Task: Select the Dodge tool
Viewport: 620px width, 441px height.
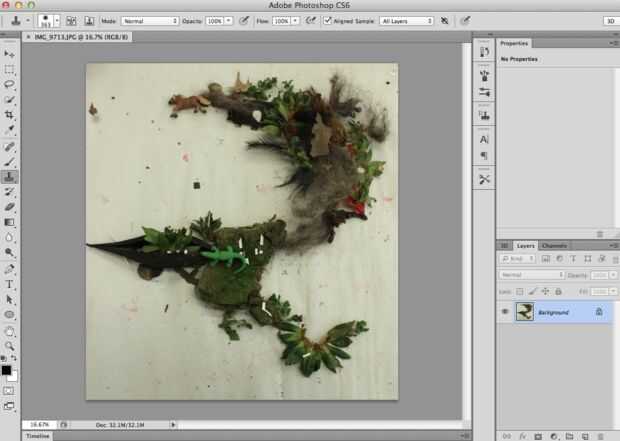Action: (9, 252)
